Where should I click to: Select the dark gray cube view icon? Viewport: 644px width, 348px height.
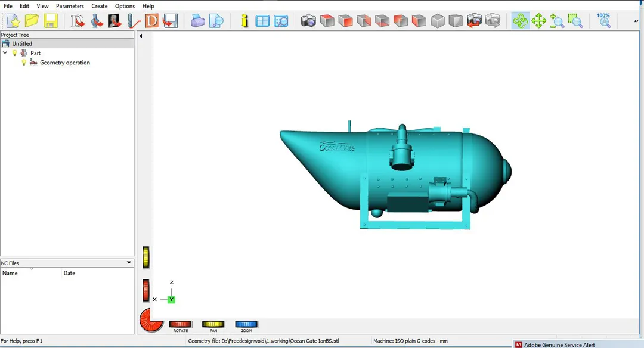click(x=456, y=20)
